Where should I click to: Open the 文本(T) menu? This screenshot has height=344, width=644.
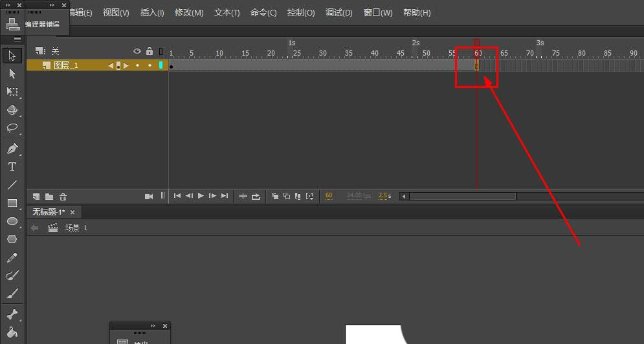tap(227, 13)
